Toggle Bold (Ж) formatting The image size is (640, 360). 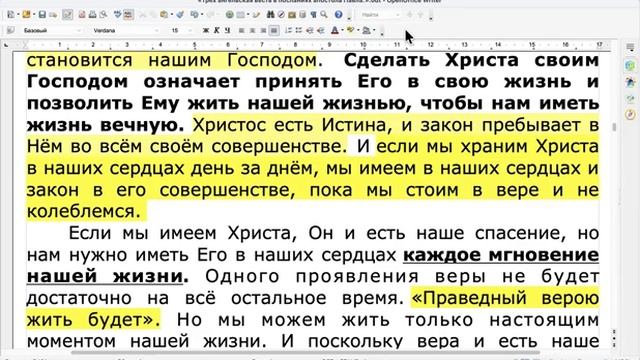tap(206, 30)
